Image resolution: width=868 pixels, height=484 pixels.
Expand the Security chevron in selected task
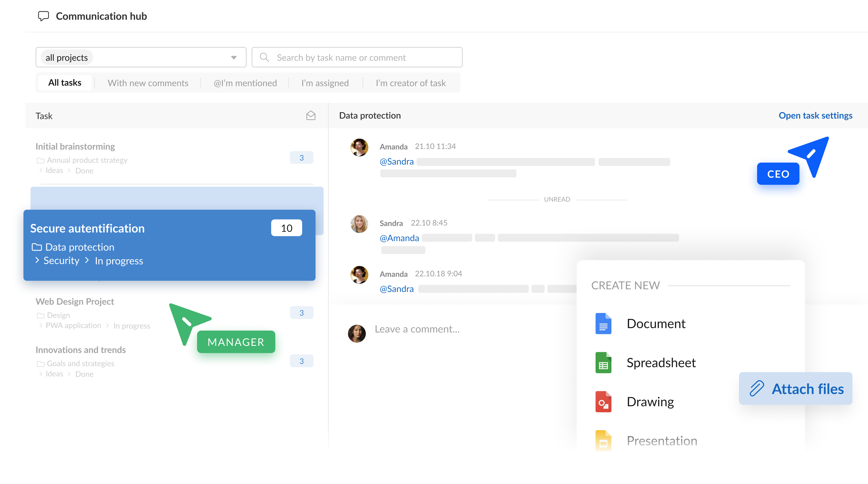click(37, 260)
